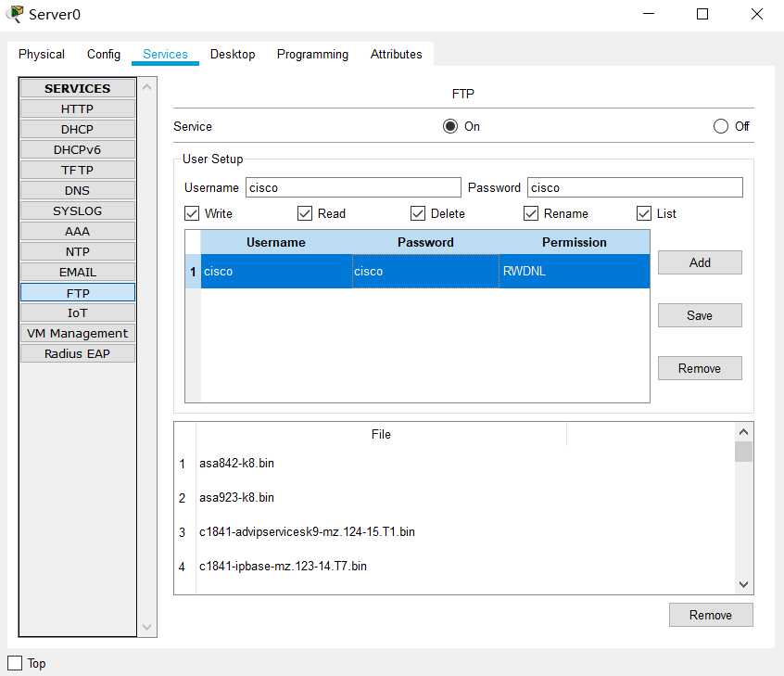Open the AAA service settings
This screenshot has height=676, width=784.
pos(78,231)
